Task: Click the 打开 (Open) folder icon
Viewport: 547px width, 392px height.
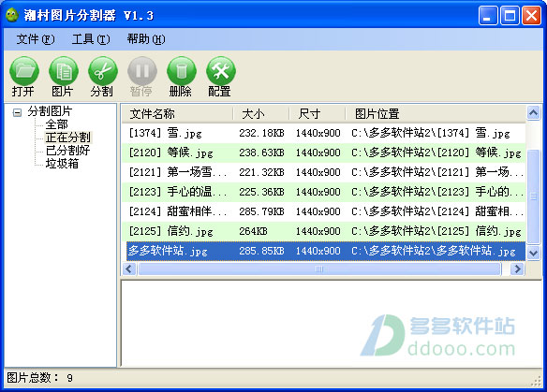Action: (23, 71)
